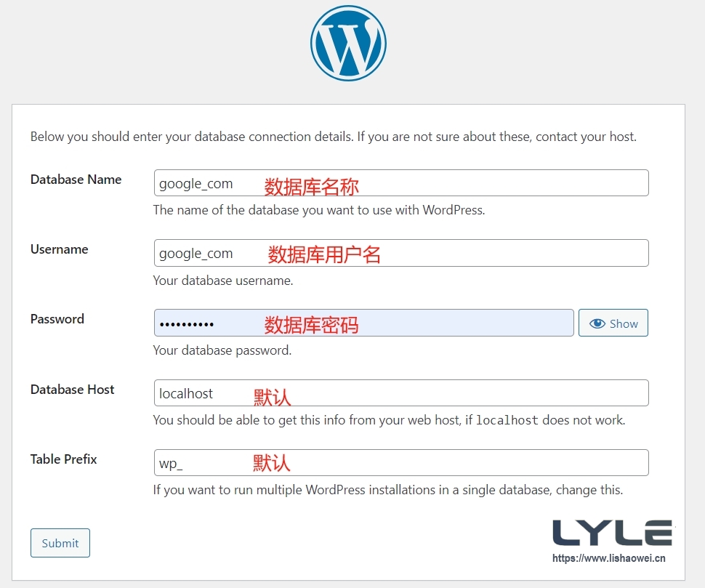Click the Password label on the left
Screen dimensions: 705x588
click(x=57, y=319)
